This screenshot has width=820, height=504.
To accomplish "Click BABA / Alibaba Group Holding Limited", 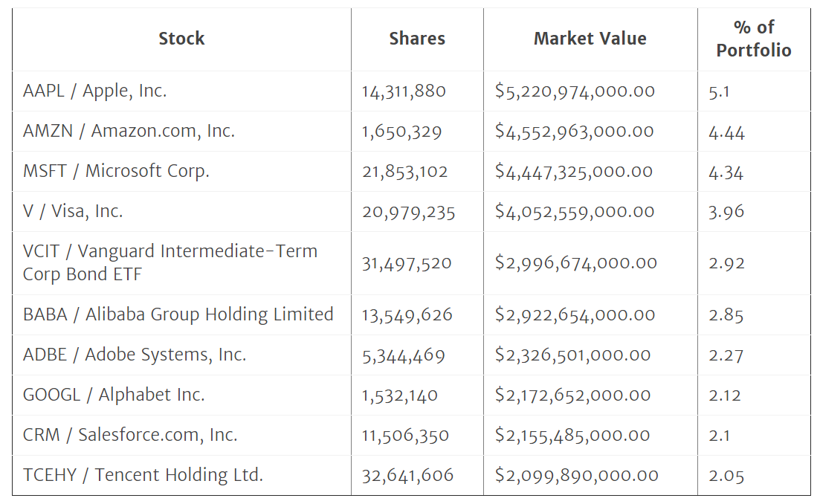I will [178, 314].
